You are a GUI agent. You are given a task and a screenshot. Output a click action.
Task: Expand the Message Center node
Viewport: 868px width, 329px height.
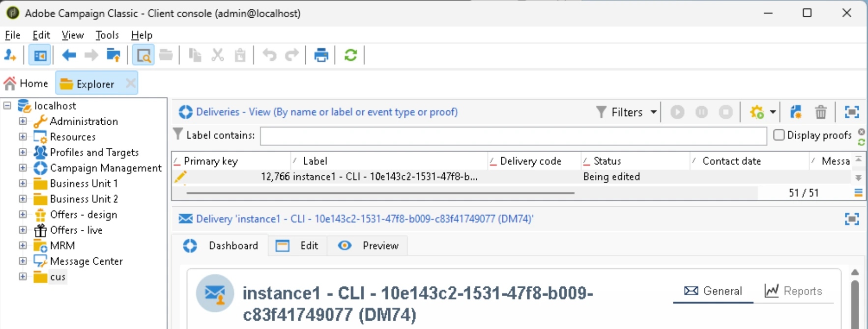pyautogui.click(x=23, y=261)
